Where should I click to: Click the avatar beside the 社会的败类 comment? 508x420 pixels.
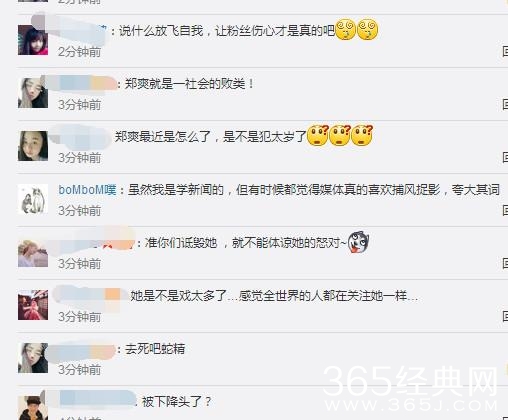(x=33, y=93)
